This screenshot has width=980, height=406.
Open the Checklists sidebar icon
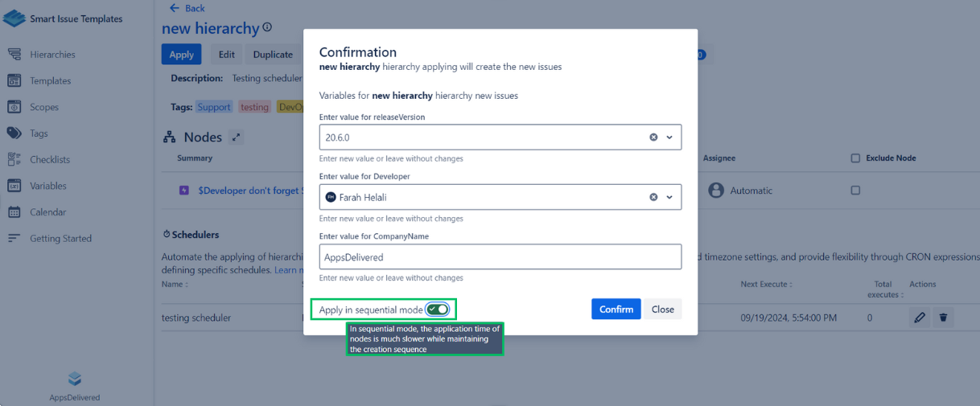14,159
